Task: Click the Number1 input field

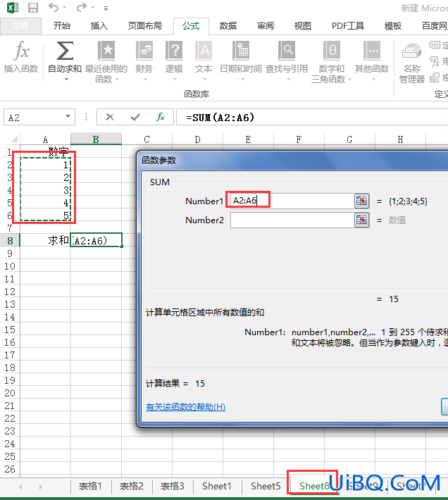Action: pyautogui.click(x=292, y=201)
